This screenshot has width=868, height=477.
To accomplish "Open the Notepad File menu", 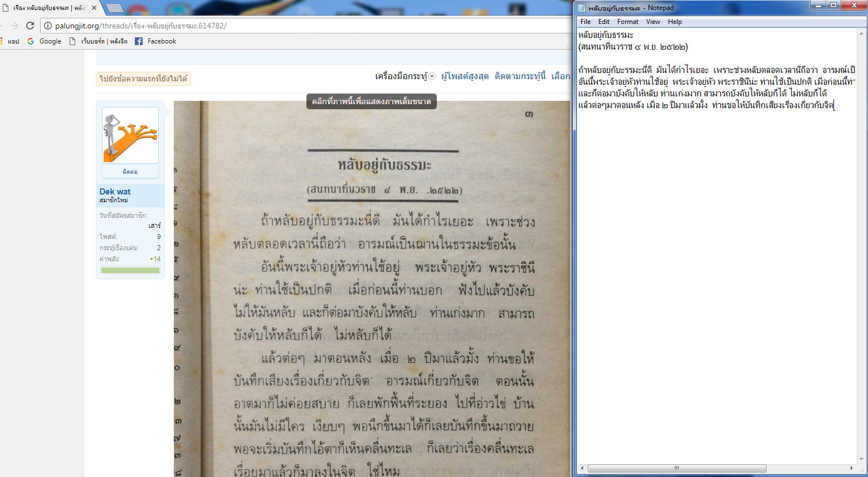I will (586, 22).
